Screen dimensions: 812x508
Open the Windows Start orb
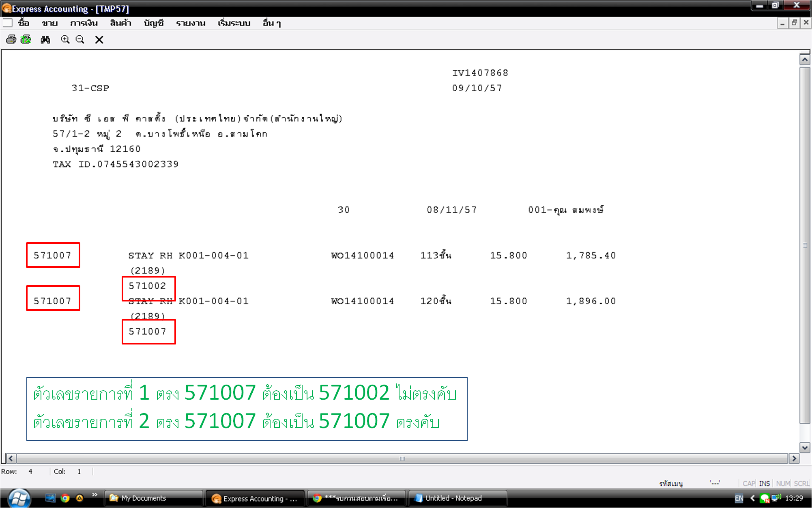coord(19,498)
